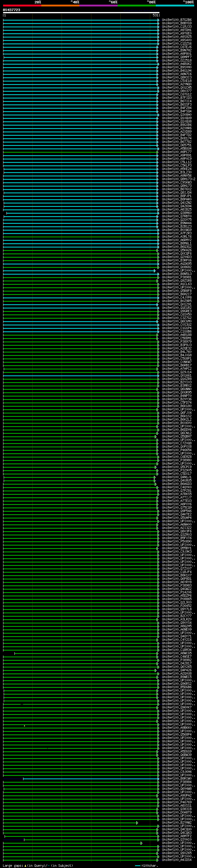Select the AV437723 query name
Image resolution: width=197 pixels, height=868 pixels.
[x=11, y=10]
